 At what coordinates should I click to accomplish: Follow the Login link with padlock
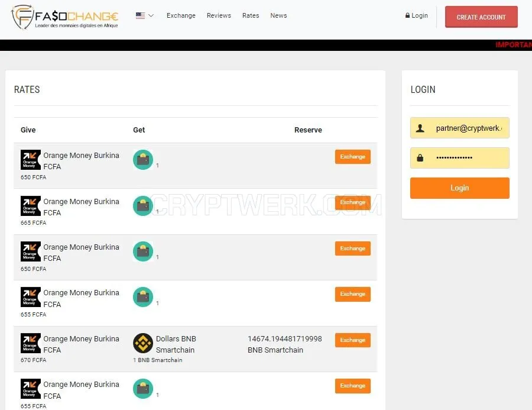coord(416,15)
